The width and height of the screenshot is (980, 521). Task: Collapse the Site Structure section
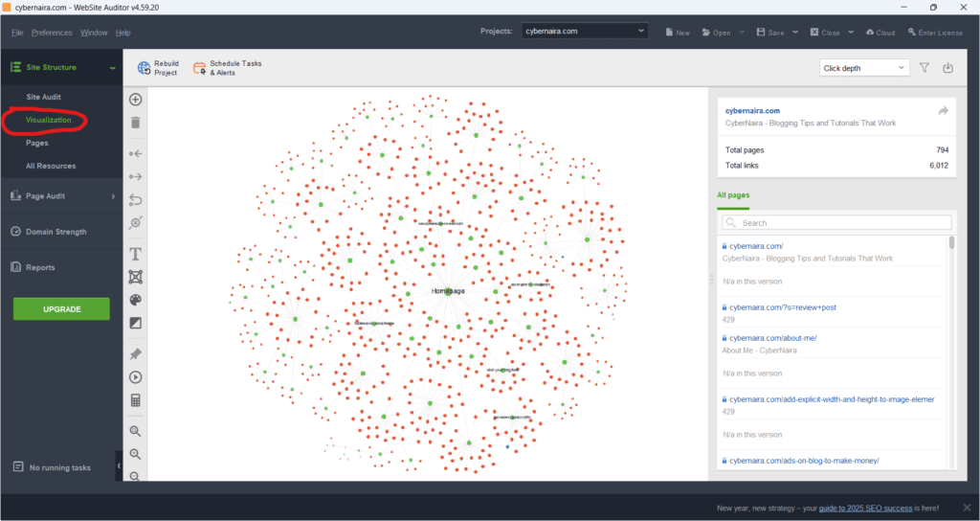(x=113, y=68)
